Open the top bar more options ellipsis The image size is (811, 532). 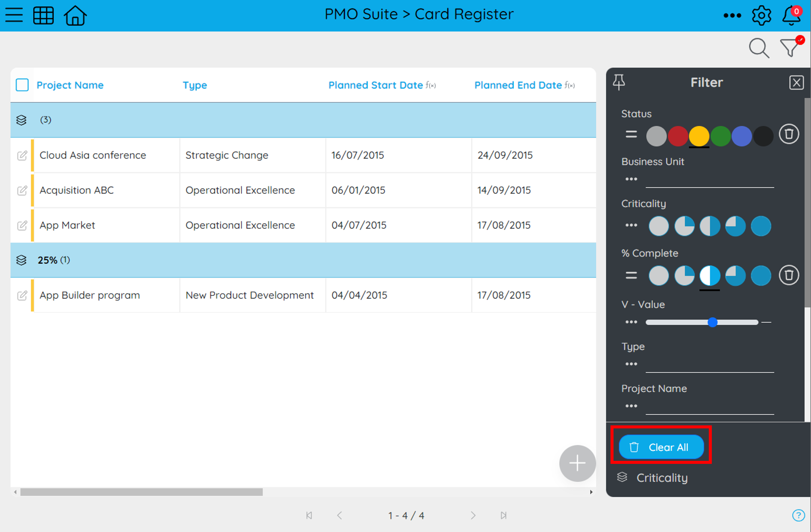pyautogui.click(x=732, y=15)
